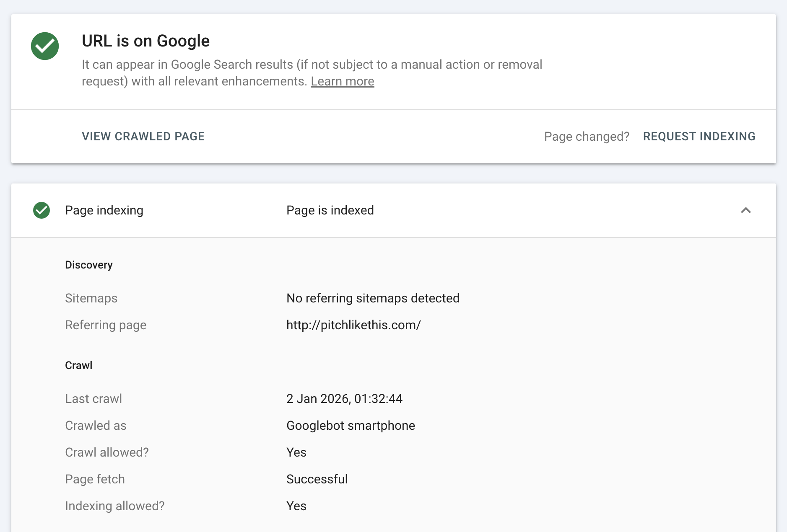787x532 pixels.
Task: Click the small green Page indexing checkmark
Action: [42, 210]
